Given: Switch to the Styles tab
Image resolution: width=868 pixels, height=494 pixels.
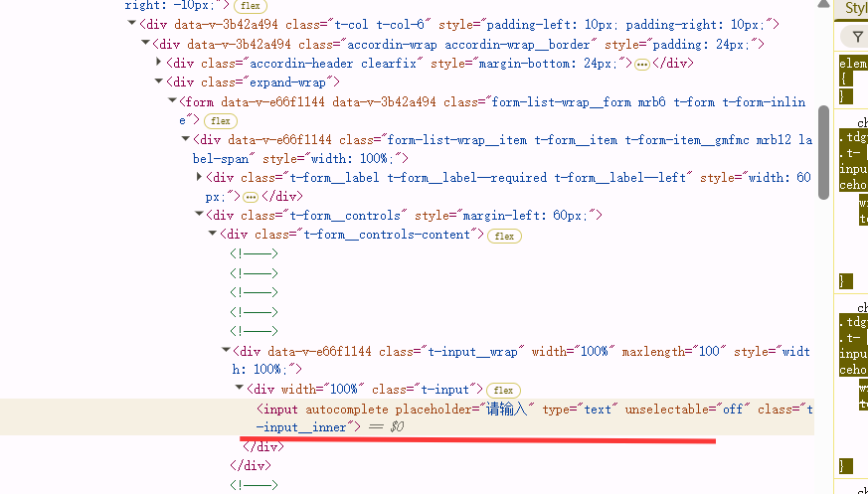Looking at the screenshot, I should tap(856, 9).
